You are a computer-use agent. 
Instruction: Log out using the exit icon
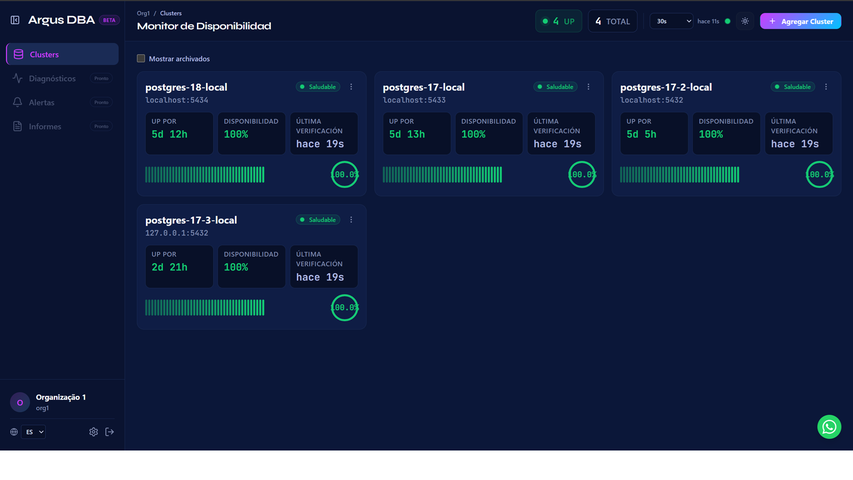[x=110, y=432]
